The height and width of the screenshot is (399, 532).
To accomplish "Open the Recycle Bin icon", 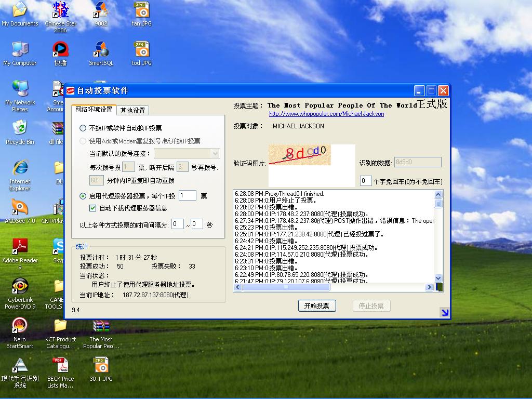I will coord(20,128).
